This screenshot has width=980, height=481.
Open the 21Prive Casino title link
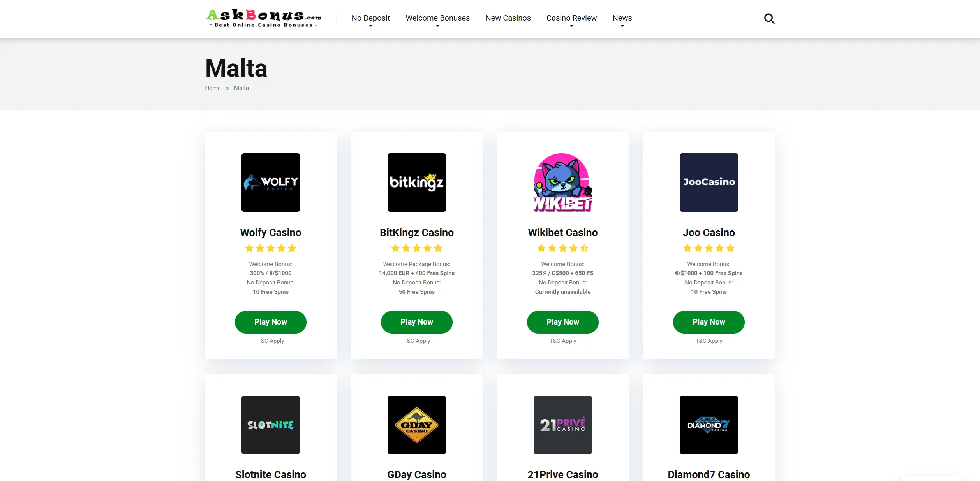[563, 475]
